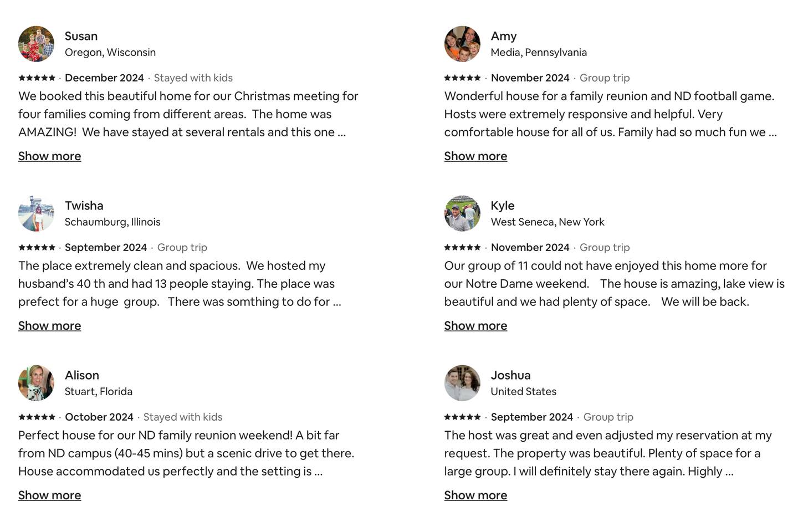798x532 pixels.
Task: Expand Susan's review with Show more
Action: click(49, 156)
